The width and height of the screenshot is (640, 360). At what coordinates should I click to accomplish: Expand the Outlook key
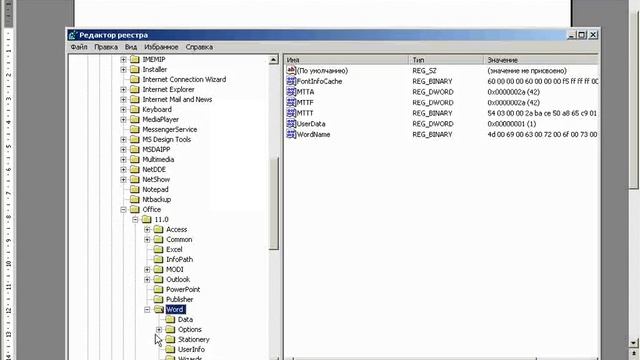[x=147, y=280]
